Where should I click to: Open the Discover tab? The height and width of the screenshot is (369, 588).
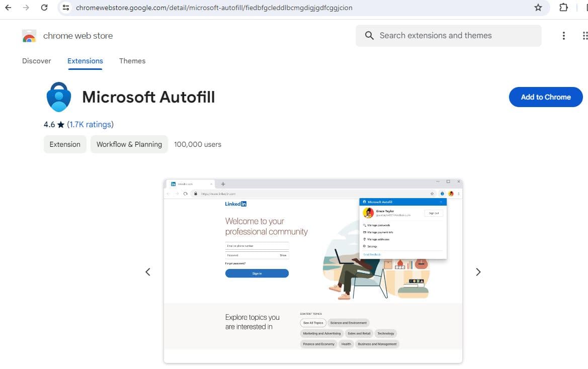(x=36, y=60)
